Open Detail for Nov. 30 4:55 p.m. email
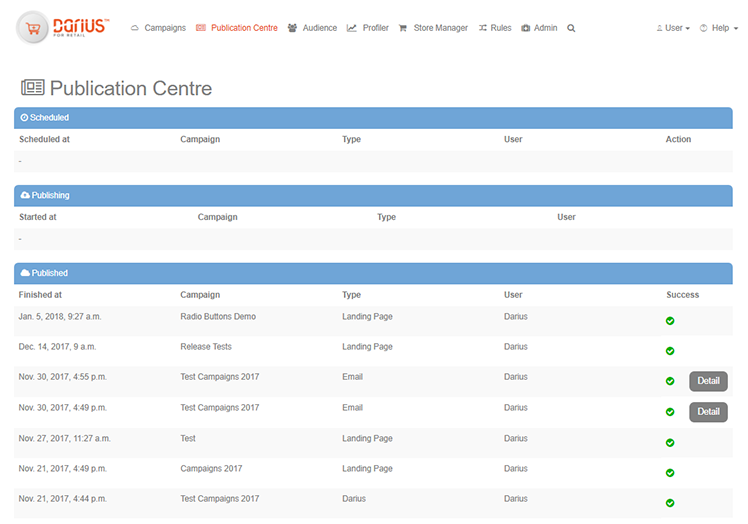748x524 pixels. (708, 381)
